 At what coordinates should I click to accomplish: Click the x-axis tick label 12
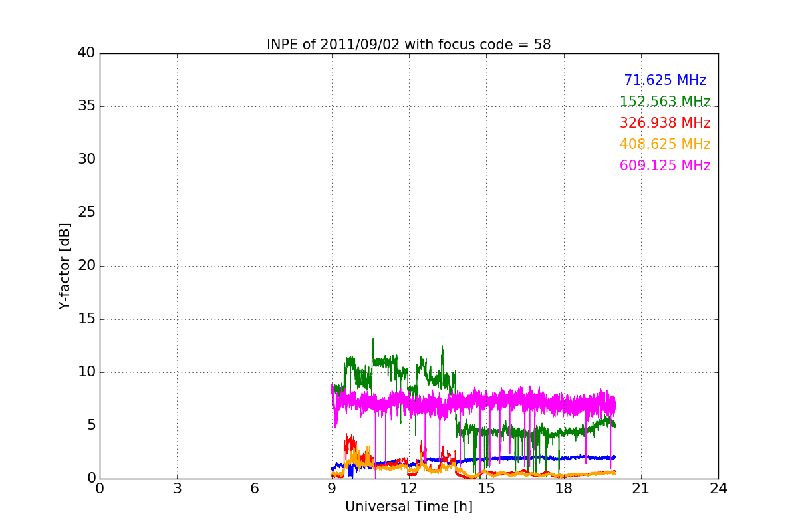point(409,489)
